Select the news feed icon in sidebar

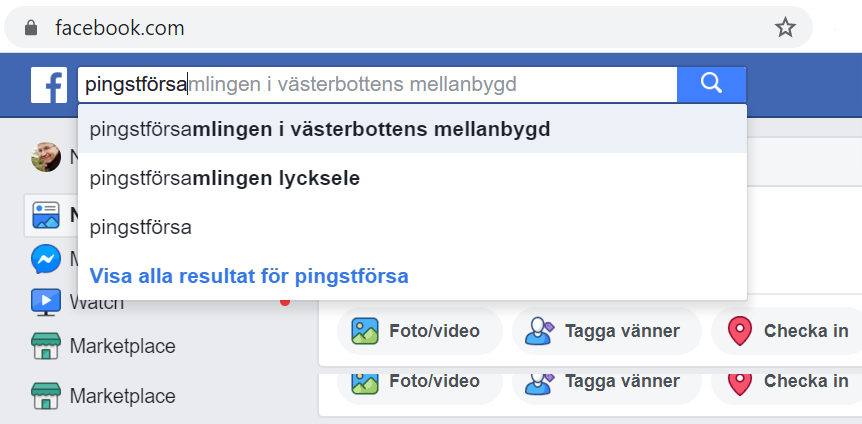click(46, 214)
